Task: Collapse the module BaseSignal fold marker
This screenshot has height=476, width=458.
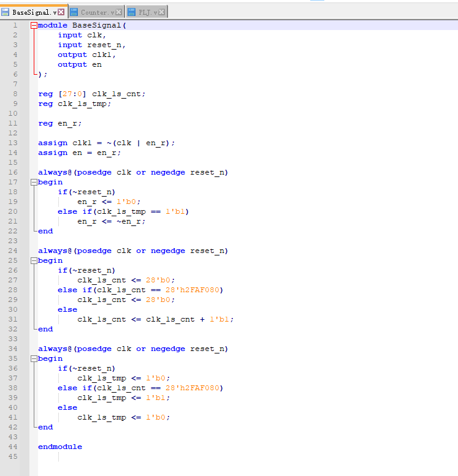Action: click(x=34, y=26)
